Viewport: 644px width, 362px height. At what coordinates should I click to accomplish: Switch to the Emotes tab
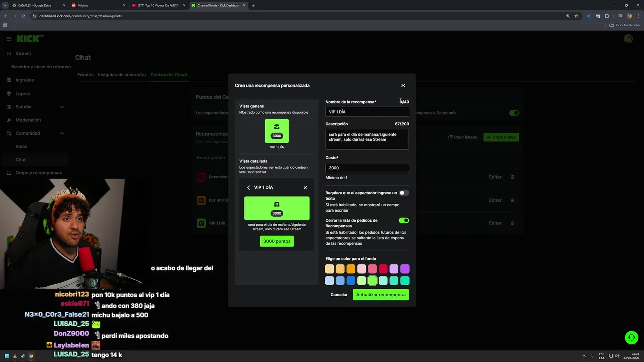click(86, 75)
